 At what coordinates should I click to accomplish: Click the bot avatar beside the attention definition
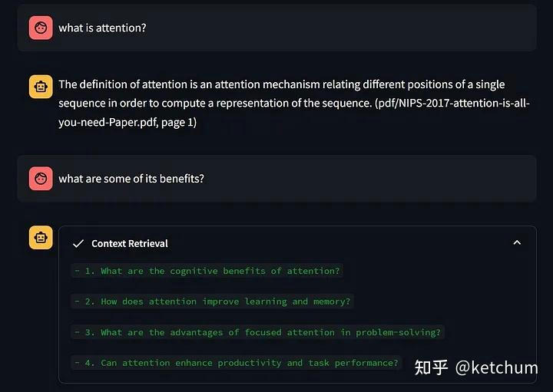(41, 87)
